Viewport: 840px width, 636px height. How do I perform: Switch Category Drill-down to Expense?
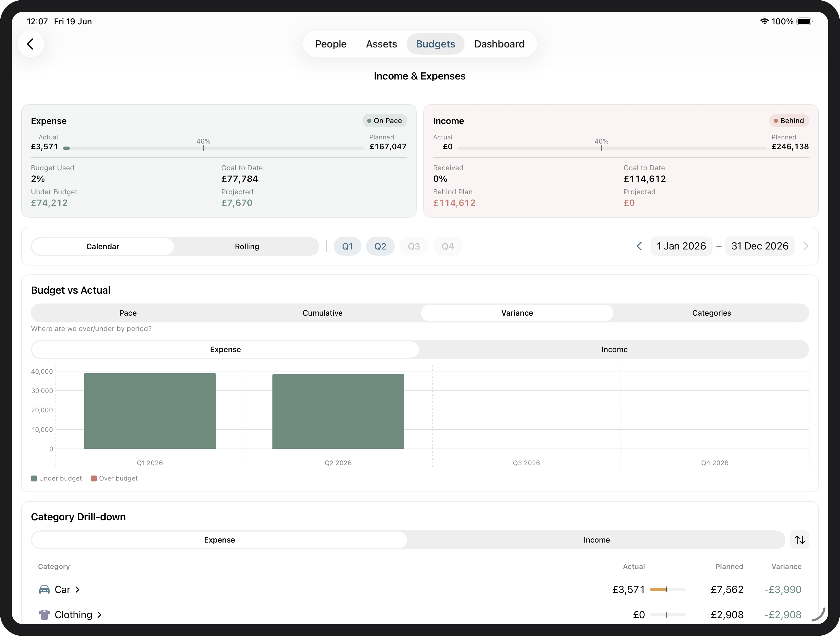coord(219,540)
